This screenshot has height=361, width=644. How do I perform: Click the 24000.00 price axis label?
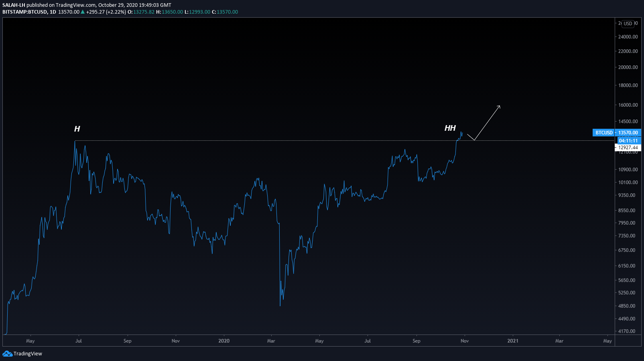(x=628, y=37)
